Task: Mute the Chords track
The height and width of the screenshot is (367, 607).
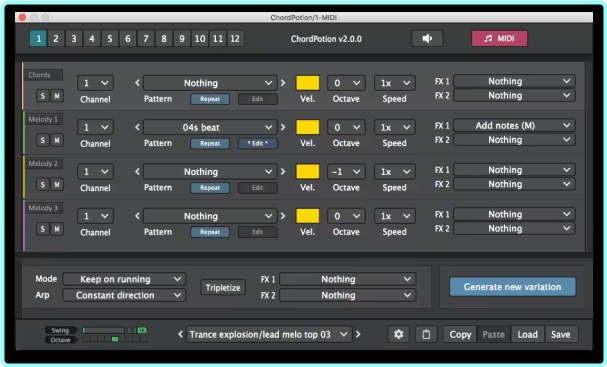Action: tap(57, 96)
